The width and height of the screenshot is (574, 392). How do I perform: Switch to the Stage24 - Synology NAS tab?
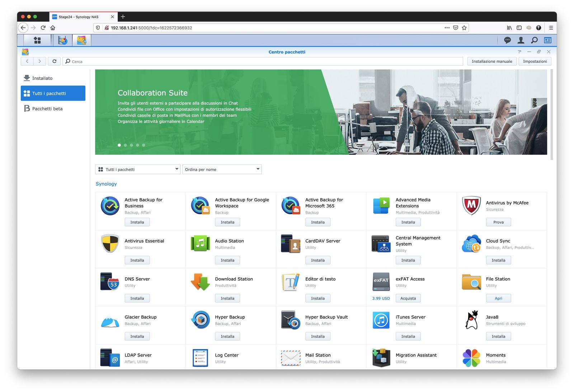tap(84, 17)
